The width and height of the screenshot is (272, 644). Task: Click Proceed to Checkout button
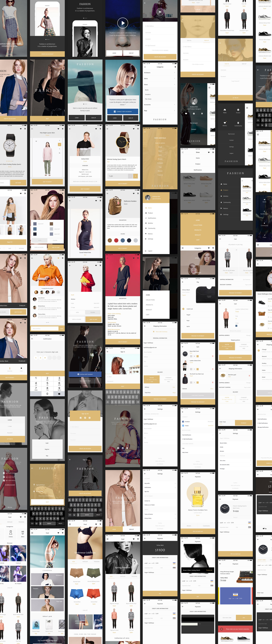click(x=198, y=402)
